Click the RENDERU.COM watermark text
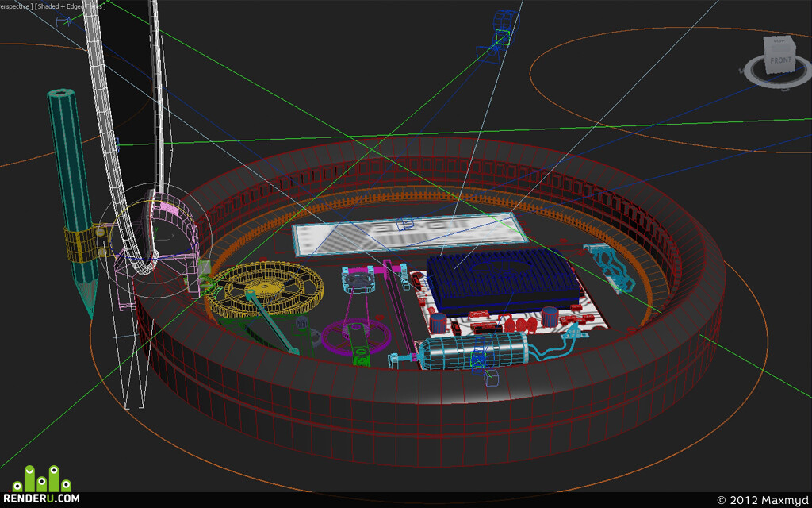 tap(42, 498)
